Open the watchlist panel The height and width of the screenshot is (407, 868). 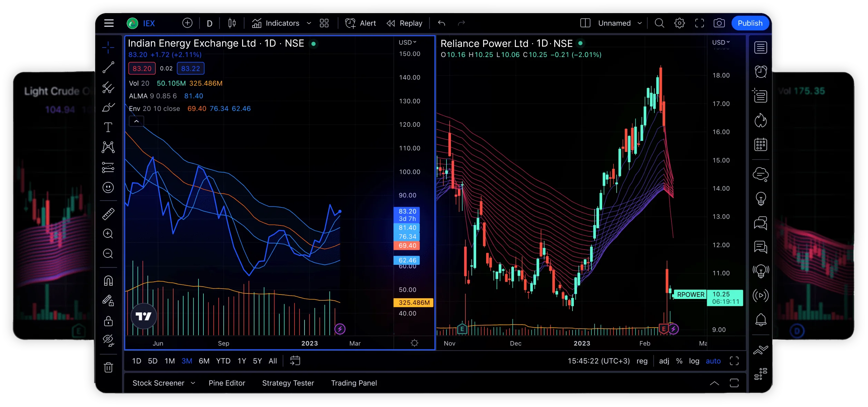pos(761,48)
